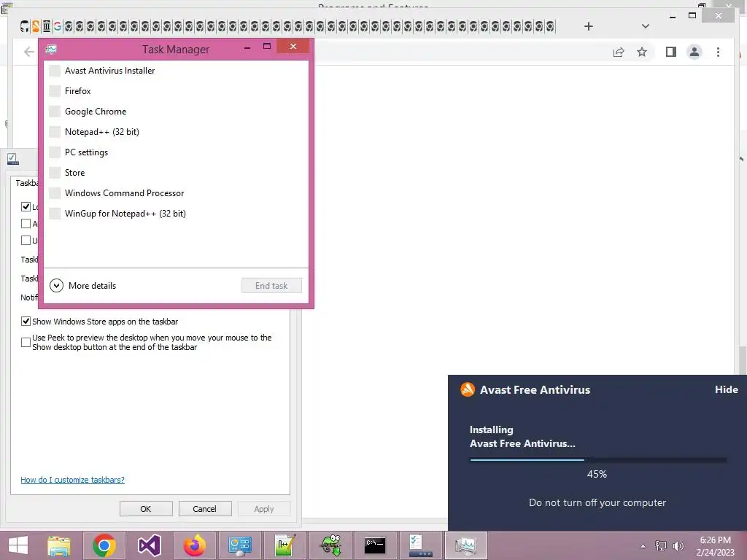Tick the unchecked checkbox labeled A

(26, 223)
